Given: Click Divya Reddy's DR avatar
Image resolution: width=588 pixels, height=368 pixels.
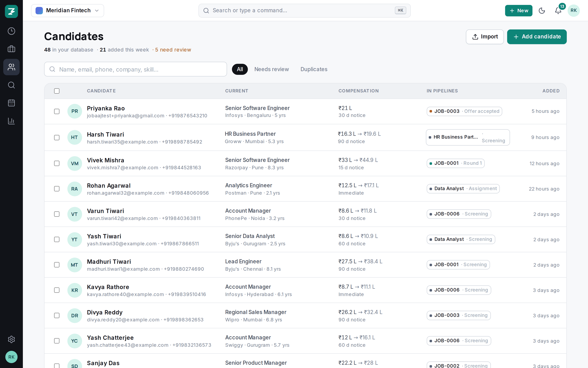Looking at the screenshot, I should [75, 315].
